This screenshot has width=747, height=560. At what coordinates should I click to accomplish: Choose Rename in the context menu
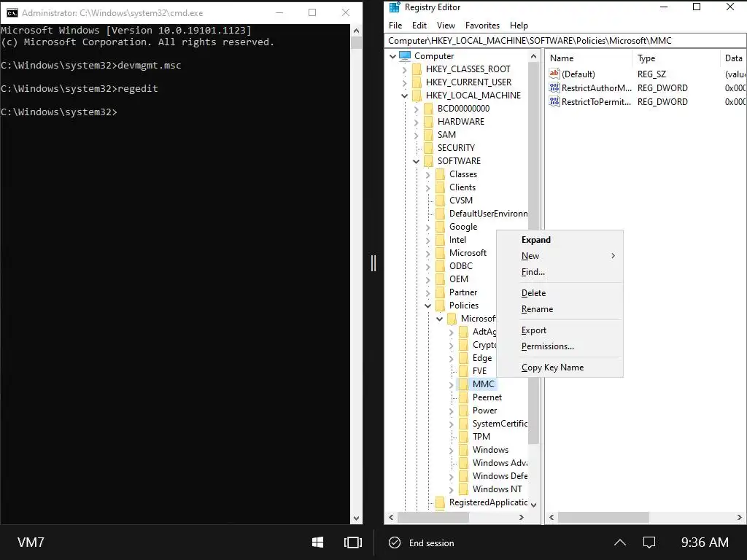pyautogui.click(x=560, y=309)
